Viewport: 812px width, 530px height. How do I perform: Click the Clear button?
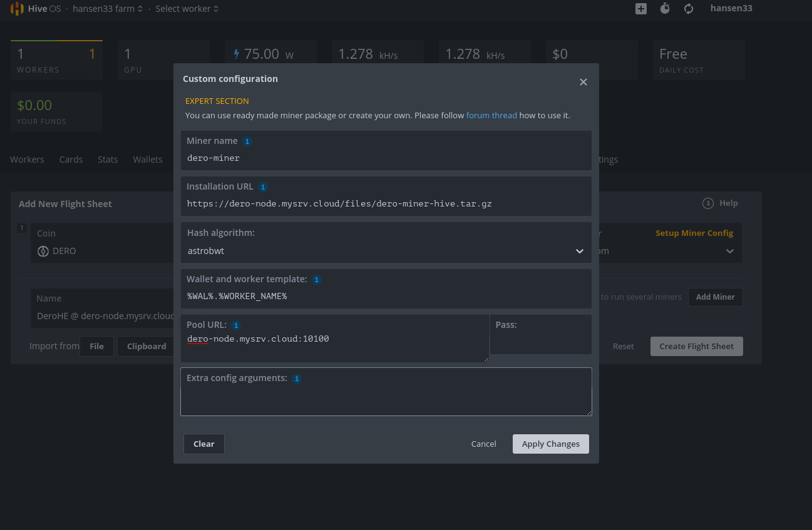[x=203, y=444]
